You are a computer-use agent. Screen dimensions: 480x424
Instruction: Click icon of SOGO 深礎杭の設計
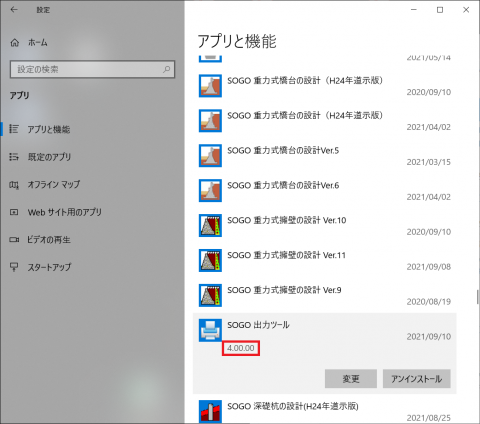[210, 411]
